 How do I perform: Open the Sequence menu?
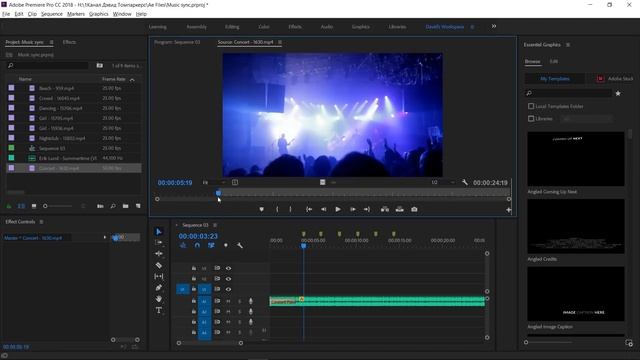[52, 14]
